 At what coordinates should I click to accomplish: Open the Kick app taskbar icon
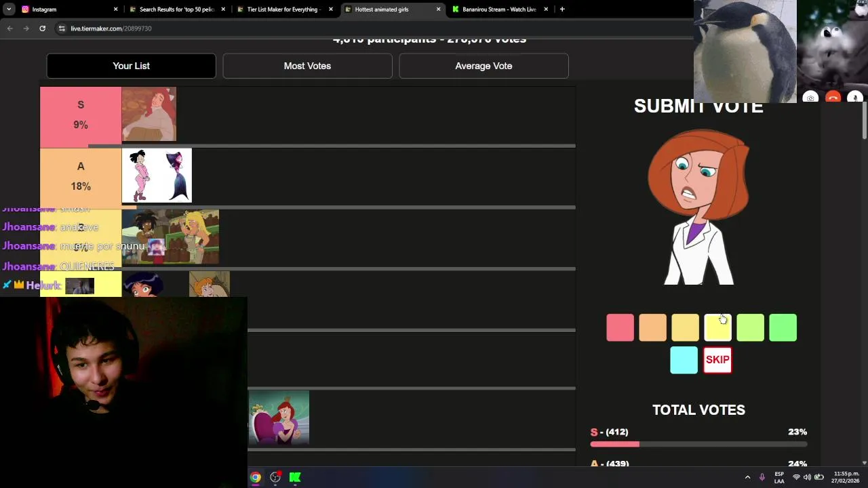click(x=295, y=477)
